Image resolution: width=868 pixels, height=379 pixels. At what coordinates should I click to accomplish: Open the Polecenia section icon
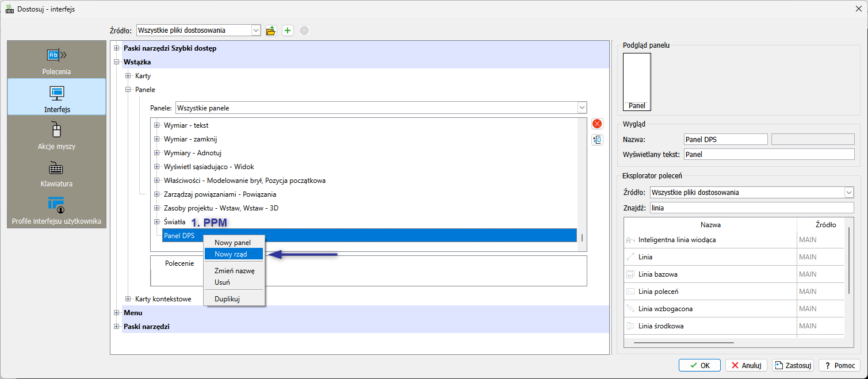pyautogui.click(x=56, y=56)
